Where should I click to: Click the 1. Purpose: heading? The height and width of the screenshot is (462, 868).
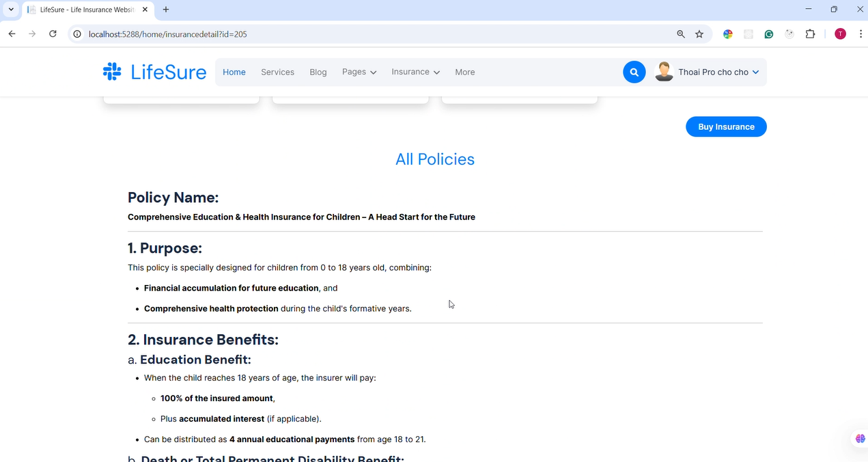point(165,248)
